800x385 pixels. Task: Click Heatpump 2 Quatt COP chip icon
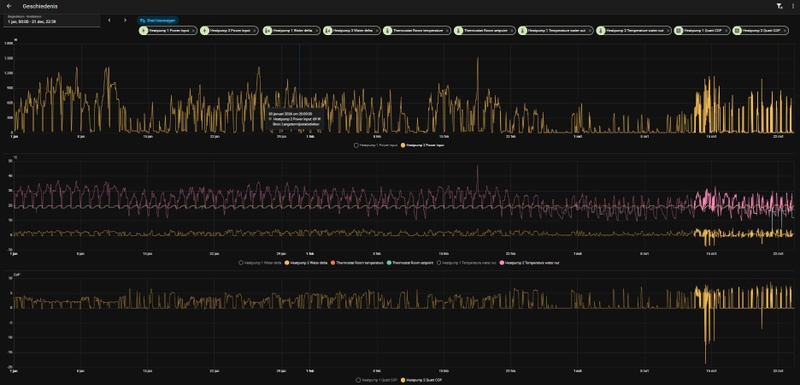point(737,31)
